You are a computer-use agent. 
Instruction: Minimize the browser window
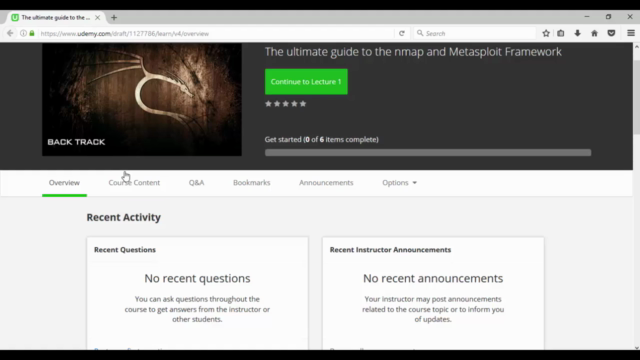pyautogui.click(x=587, y=17)
